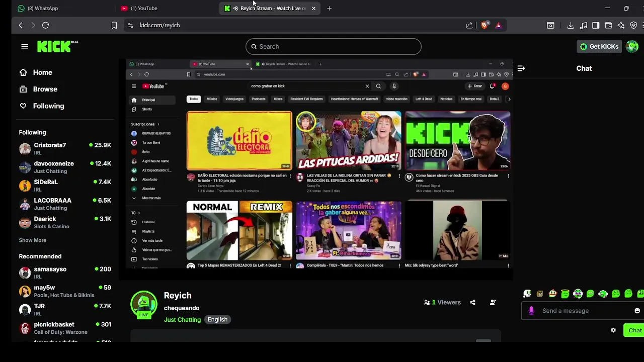Image resolution: width=644 pixels, height=362 pixels.
Task: Click the 1 Viewers count
Action: pyautogui.click(x=442, y=302)
